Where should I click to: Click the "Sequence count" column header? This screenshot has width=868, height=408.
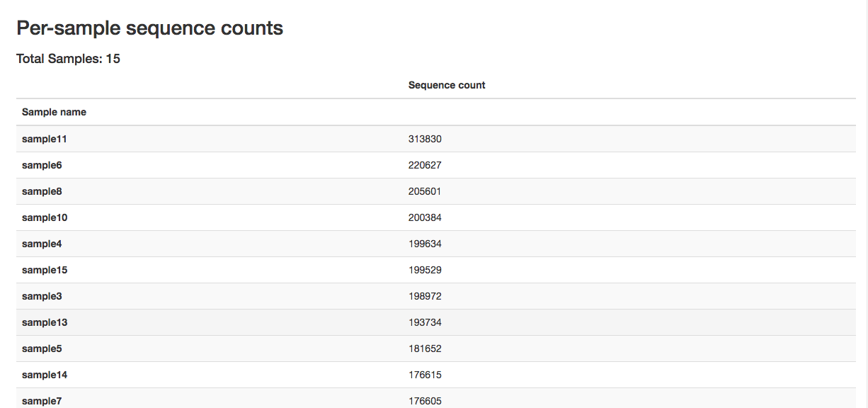447,85
